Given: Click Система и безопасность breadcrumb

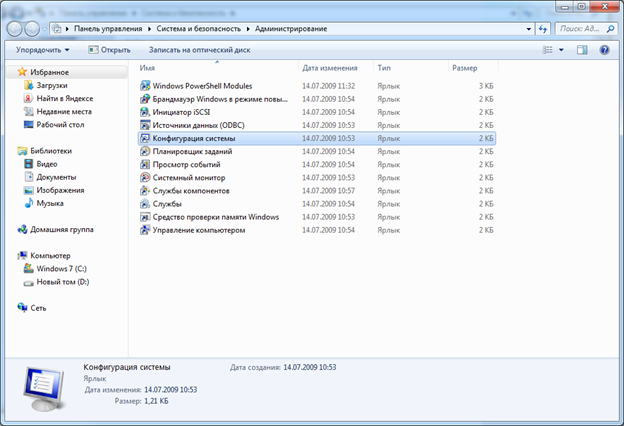Looking at the screenshot, I should (x=198, y=29).
